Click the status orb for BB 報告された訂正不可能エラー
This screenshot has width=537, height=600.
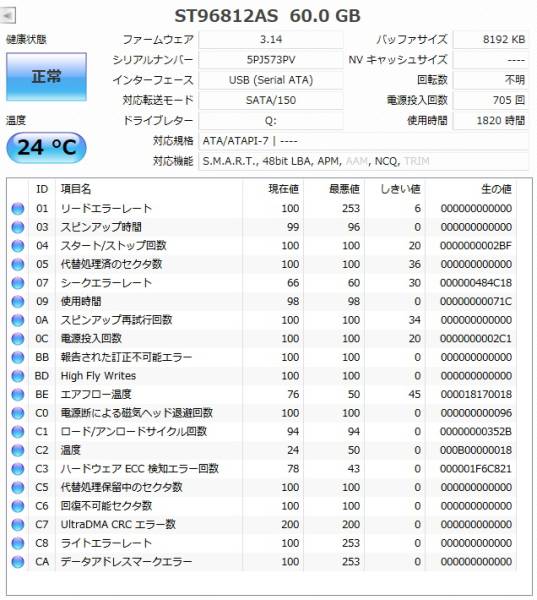18,357
